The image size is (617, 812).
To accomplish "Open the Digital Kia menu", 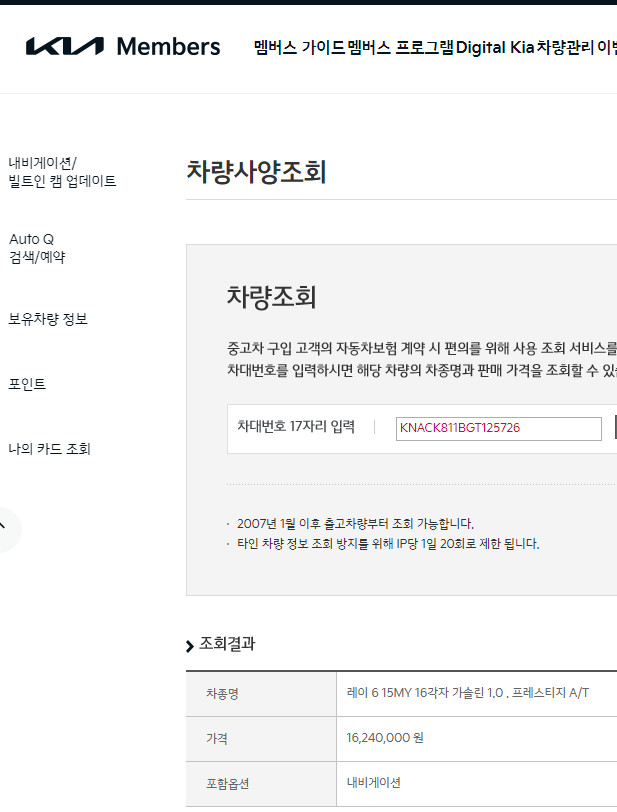I will tap(495, 48).
